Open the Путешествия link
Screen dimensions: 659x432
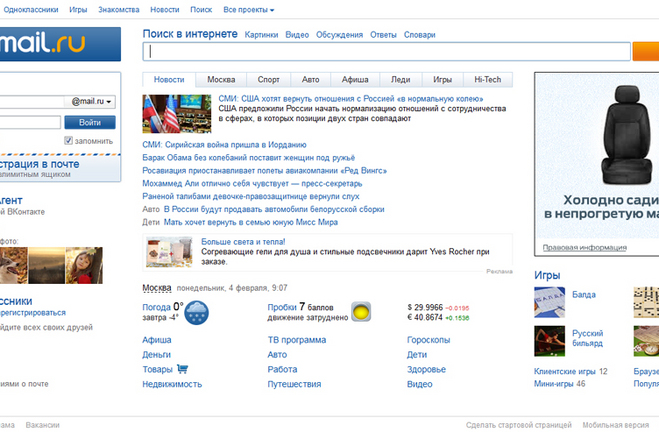[x=294, y=384]
